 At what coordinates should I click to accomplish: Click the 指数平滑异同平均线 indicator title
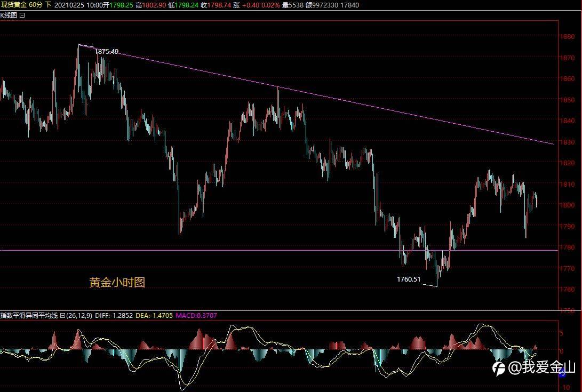pyautogui.click(x=29, y=316)
